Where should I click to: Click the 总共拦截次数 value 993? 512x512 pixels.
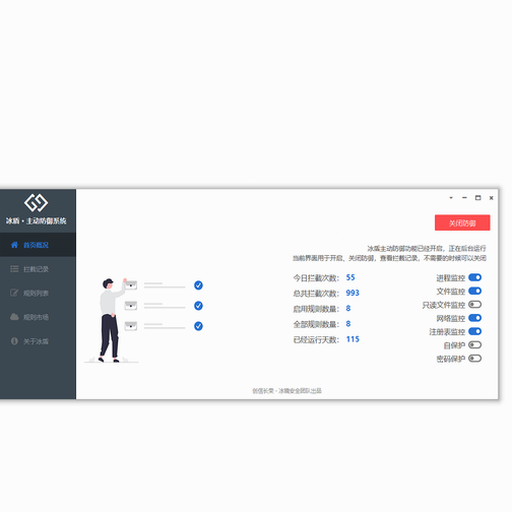pyautogui.click(x=352, y=293)
